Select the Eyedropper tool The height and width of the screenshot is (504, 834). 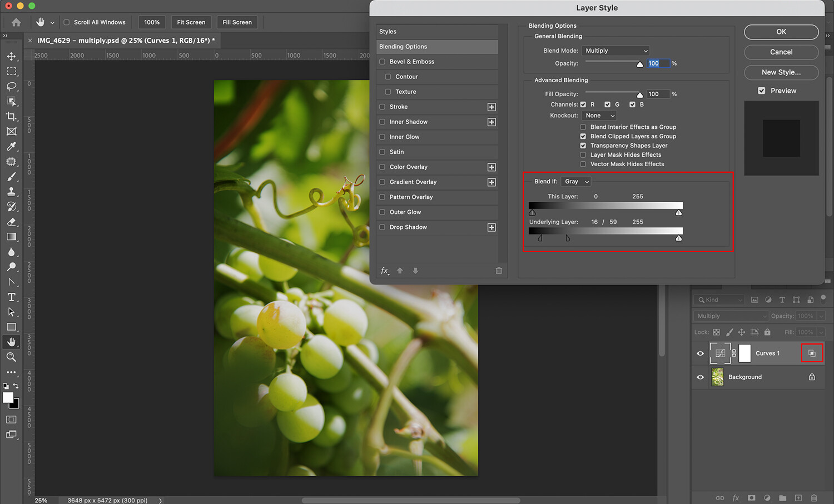tap(11, 147)
